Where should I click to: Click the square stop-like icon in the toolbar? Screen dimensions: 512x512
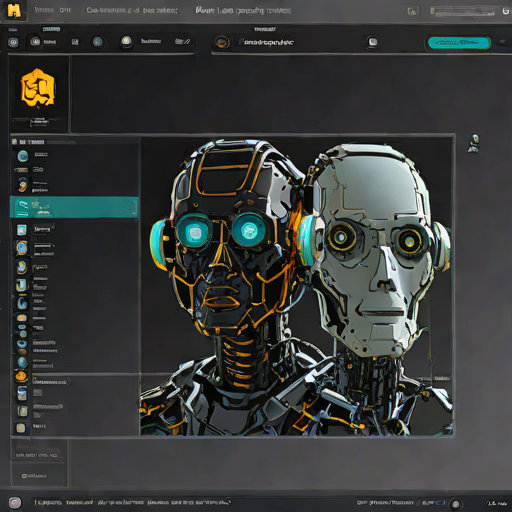(x=373, y=42)
